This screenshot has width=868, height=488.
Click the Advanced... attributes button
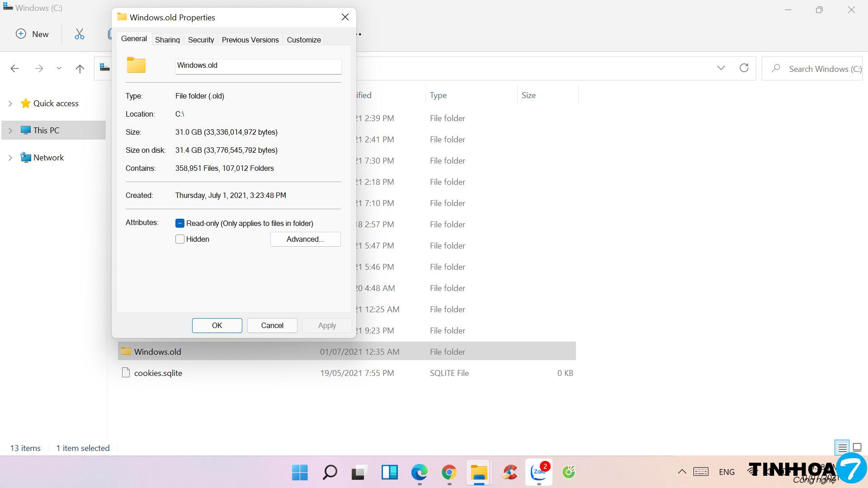pos(305,239)
